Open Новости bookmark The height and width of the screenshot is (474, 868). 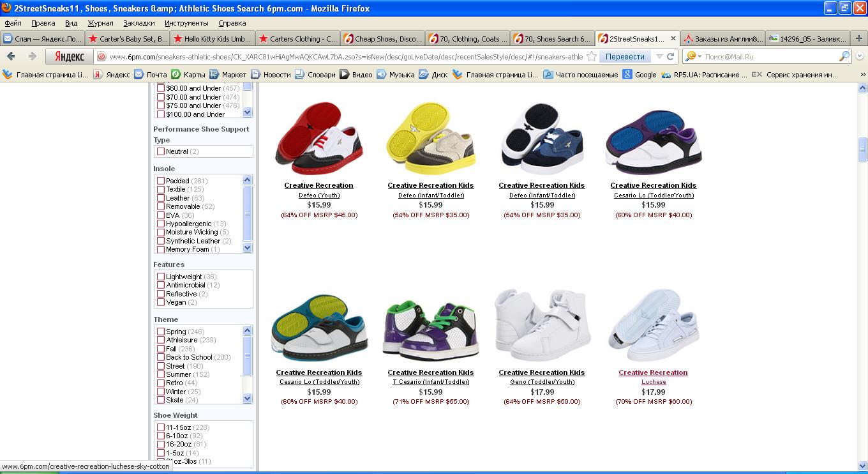pyautogui.click(x=271, y=75)
